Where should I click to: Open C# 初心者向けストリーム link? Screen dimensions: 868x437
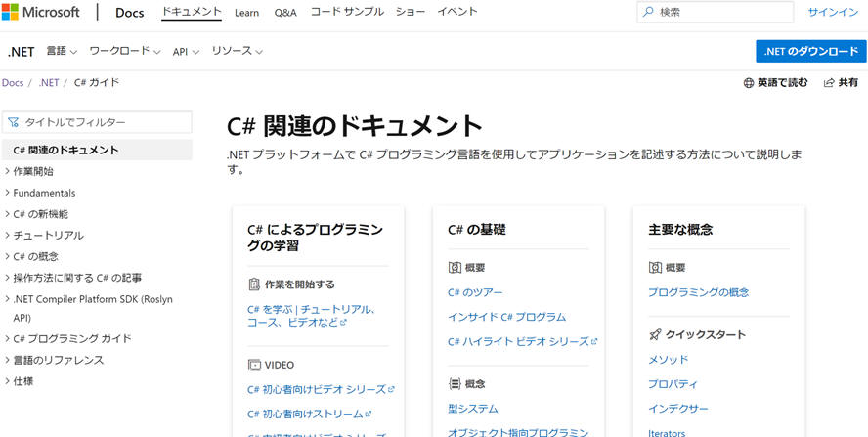(x=309, y=414)
